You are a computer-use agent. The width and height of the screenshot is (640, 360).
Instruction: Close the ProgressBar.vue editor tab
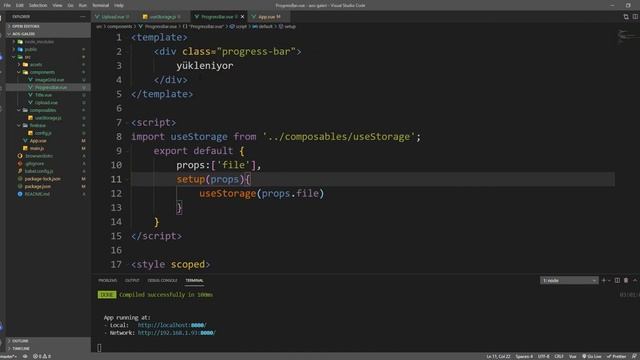[242, 17]
